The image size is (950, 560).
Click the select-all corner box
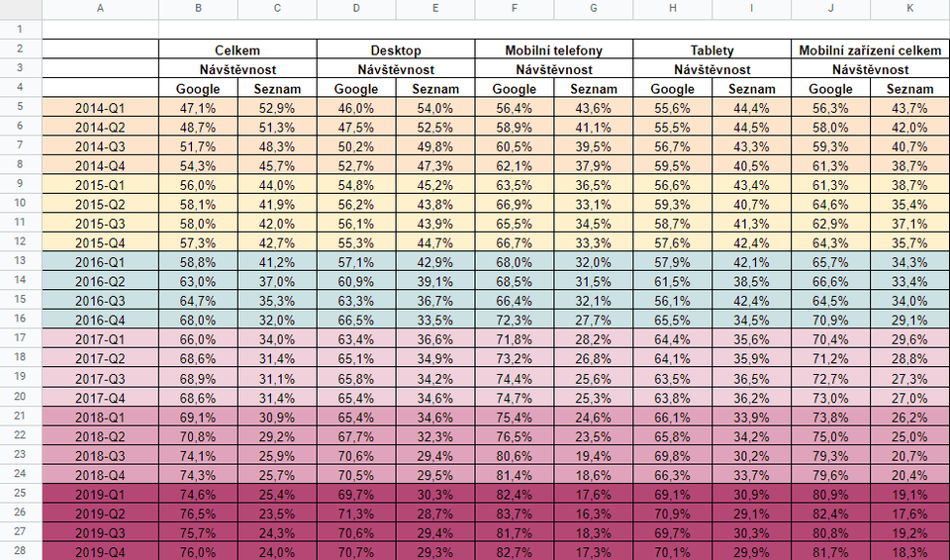[x=21, y=9]
